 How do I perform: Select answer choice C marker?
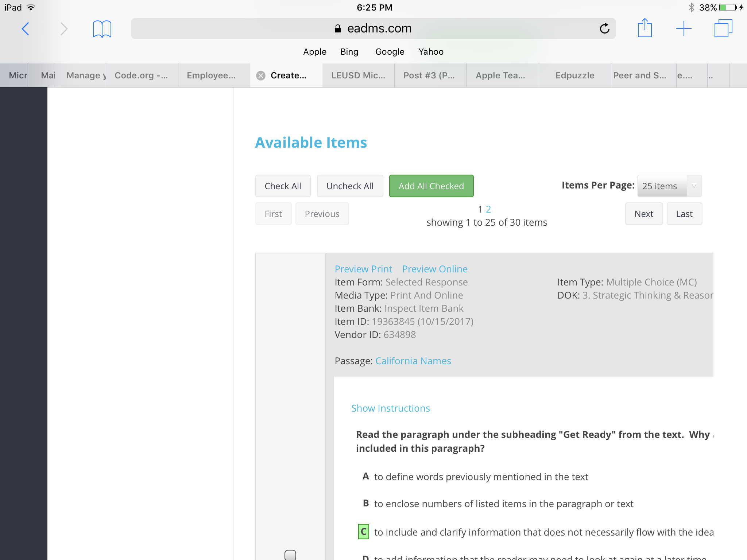click(363, 532)
